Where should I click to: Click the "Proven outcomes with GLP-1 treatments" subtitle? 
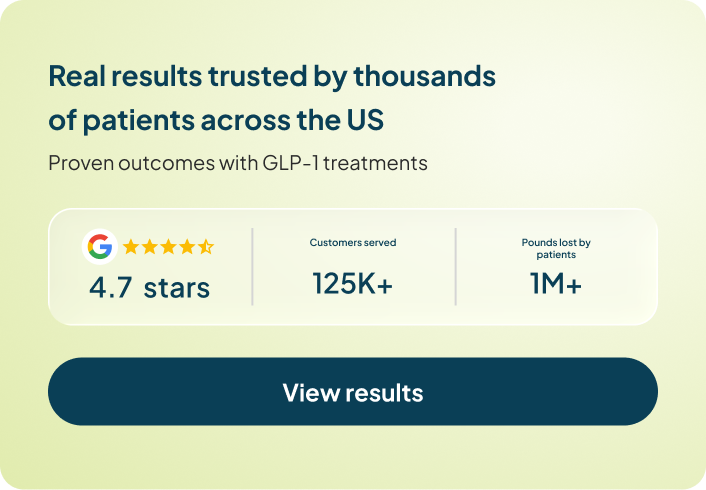coord(238,163)
